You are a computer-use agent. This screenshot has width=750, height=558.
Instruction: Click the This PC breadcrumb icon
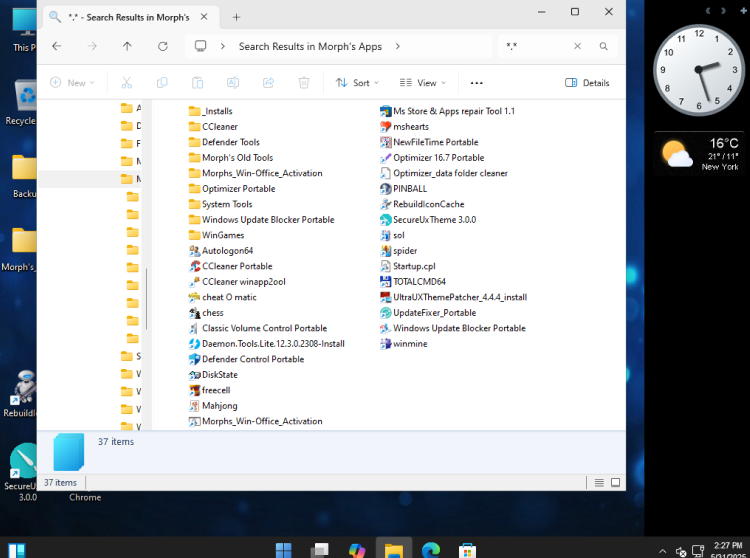(200, 46)
